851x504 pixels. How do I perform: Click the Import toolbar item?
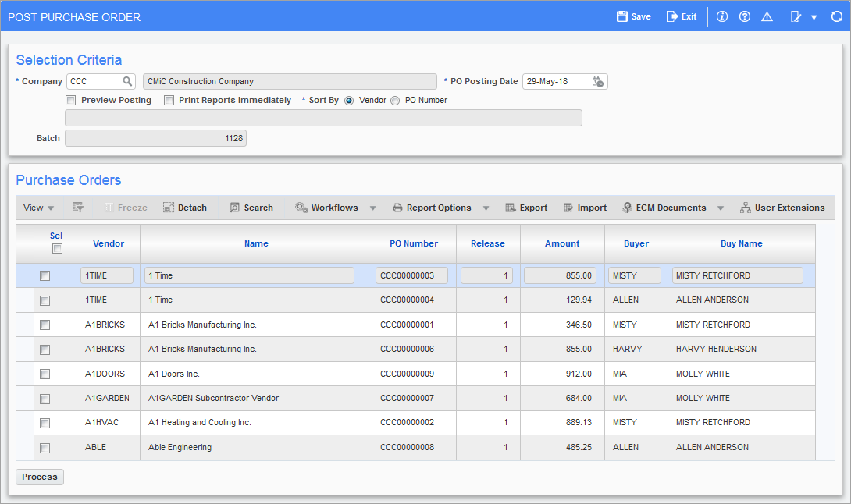click(585, 208)
